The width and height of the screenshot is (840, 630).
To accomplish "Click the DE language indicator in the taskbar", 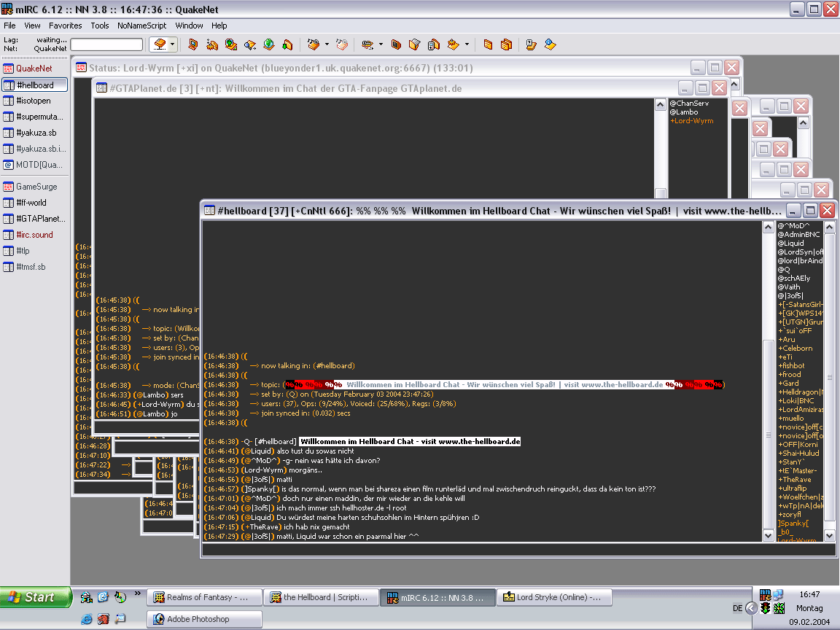I will 737,608.
